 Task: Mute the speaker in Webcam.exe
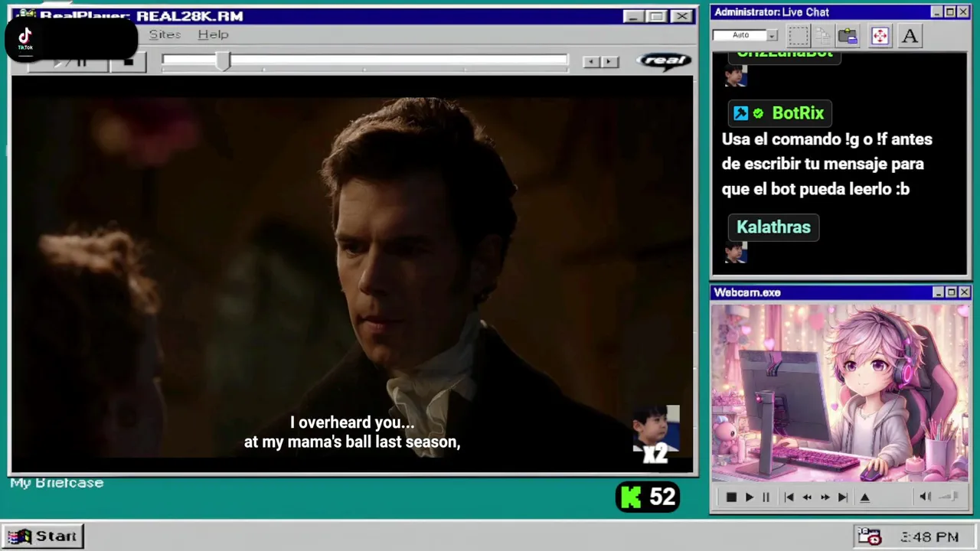coord(925,497)
